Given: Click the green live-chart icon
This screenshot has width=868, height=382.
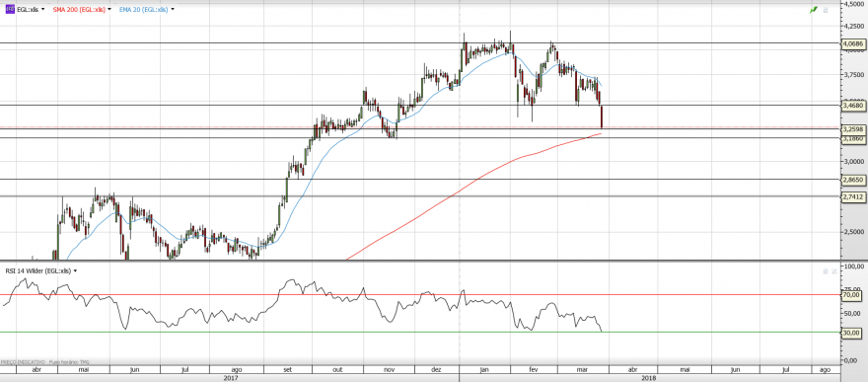Looking at the screenshot, I should tap(813, 10).
